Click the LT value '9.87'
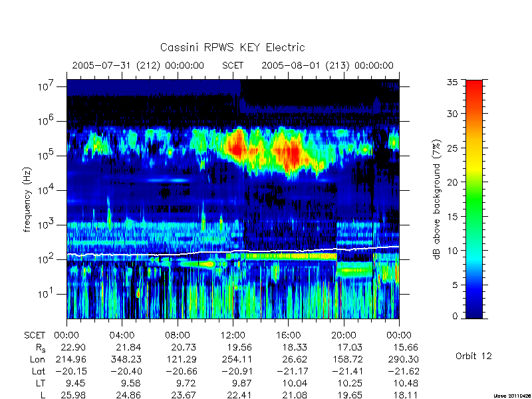 pos(241,384)
